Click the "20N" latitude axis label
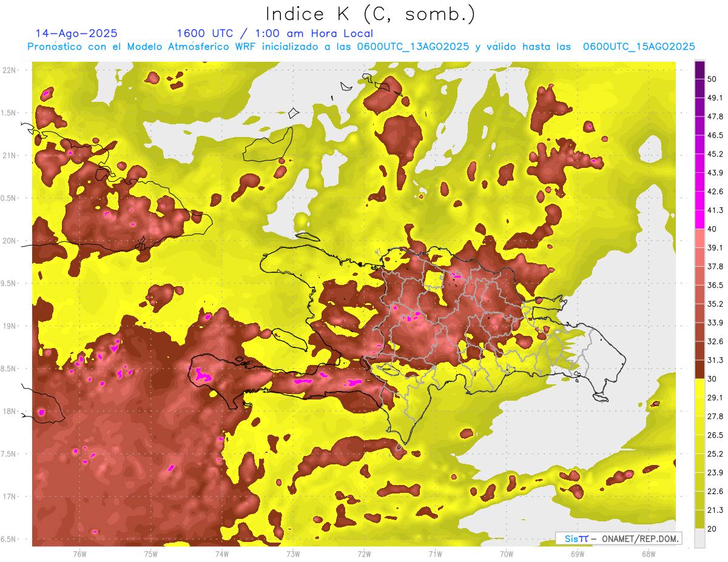728x562 pixels. click(8, 241)
